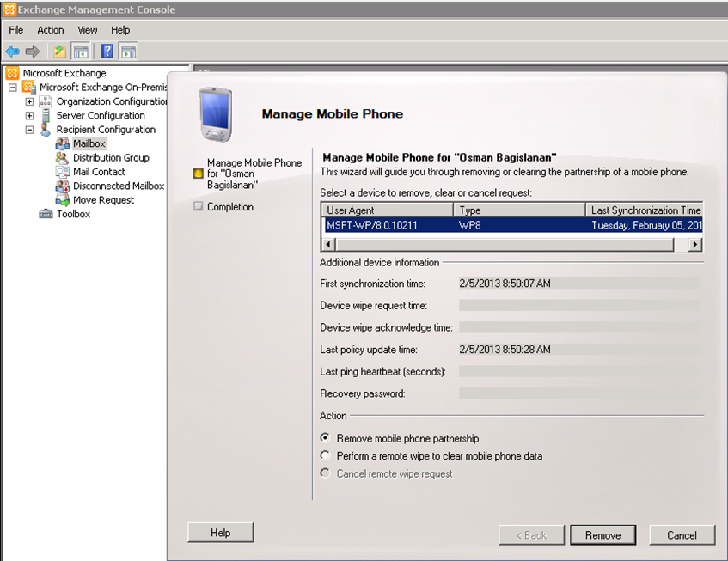Click the Last ping heartbeat field
The width and height of the screenshot is (728, 561).
(x=579, y=372)
